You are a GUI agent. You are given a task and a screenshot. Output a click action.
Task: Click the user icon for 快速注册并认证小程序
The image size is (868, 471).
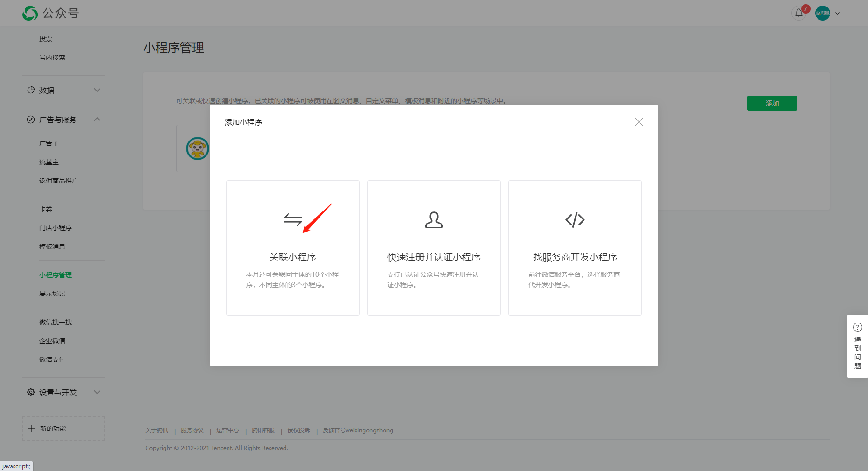(434, 220)
